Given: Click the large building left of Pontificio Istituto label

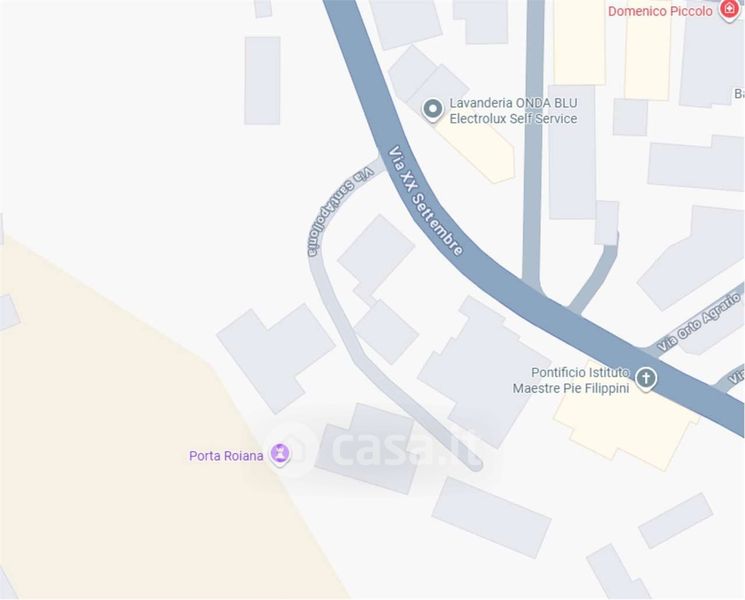Looking at the screenshot, I should click(480, 373).
